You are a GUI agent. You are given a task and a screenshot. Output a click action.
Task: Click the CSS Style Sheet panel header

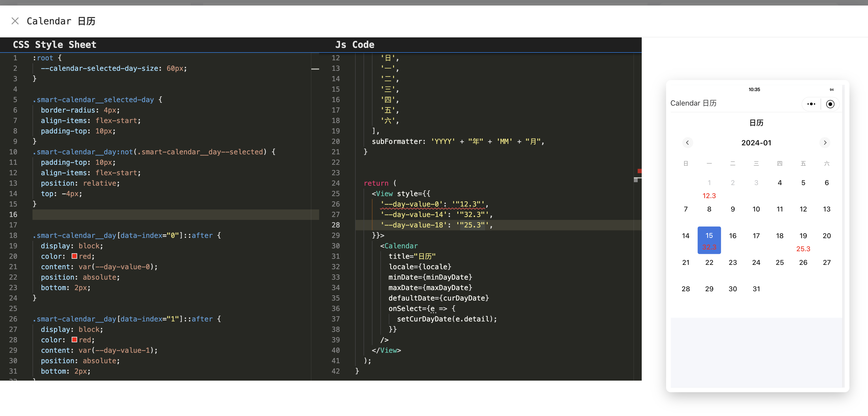coord(55,44)
